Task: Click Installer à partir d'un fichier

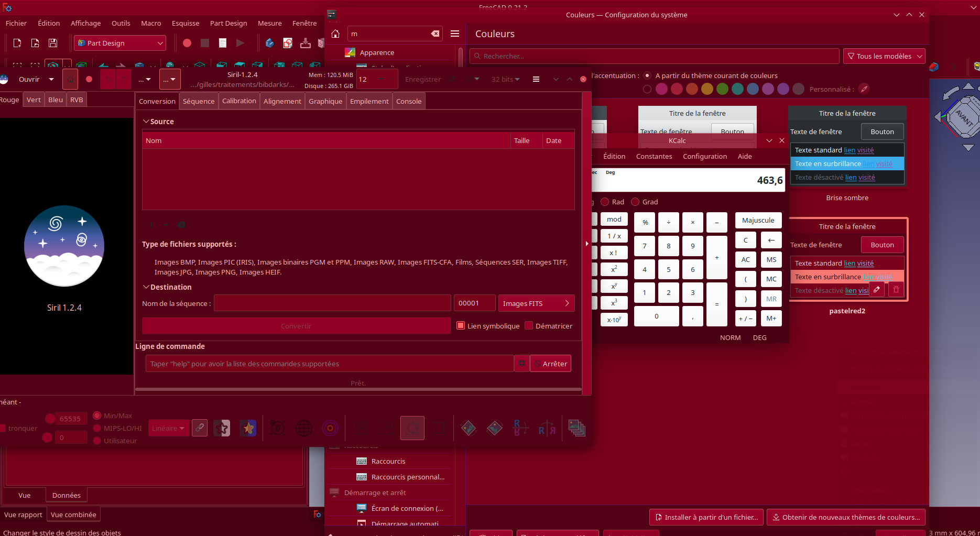Action: coord(706,517)
